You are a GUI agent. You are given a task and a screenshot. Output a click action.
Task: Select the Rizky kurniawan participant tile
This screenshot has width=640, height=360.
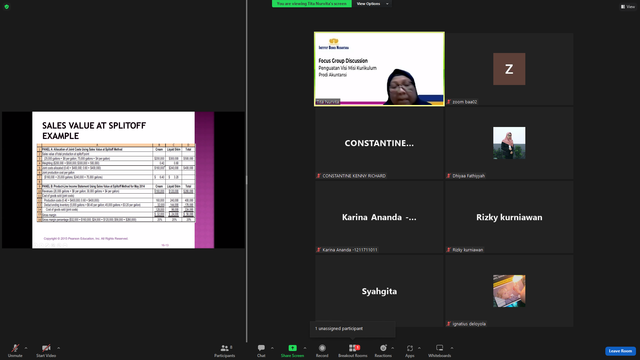pos(509,217)
